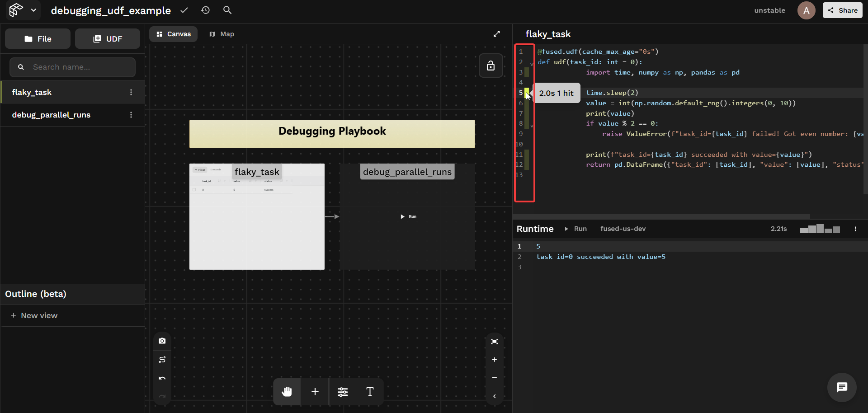Screen dimensions: 868x413
Task: Select the text tool in toolbar
Action: (370, 392)
